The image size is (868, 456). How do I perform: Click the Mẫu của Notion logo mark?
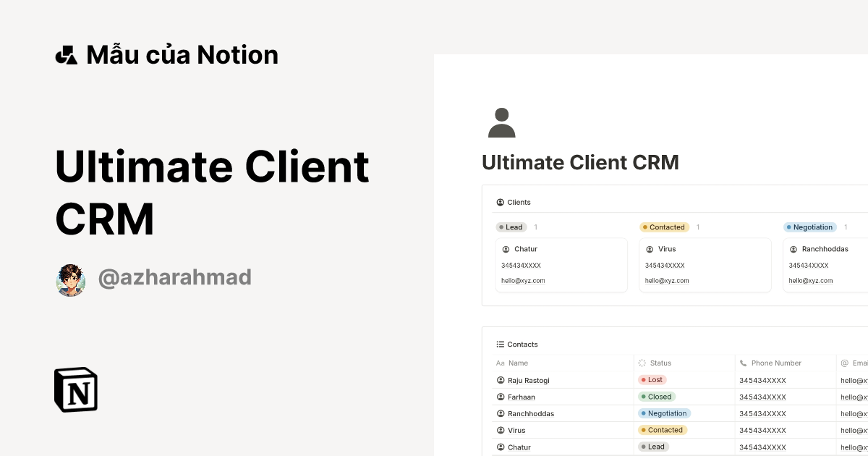(66, 54)
